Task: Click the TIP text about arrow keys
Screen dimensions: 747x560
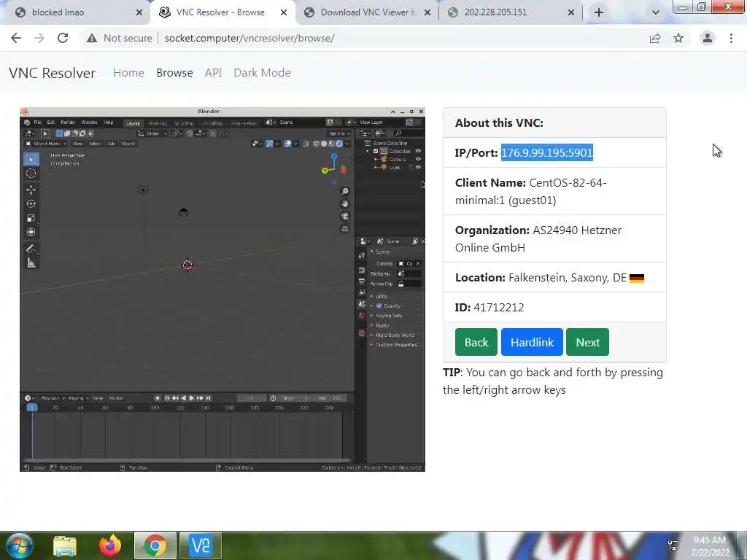Action: 553,381
